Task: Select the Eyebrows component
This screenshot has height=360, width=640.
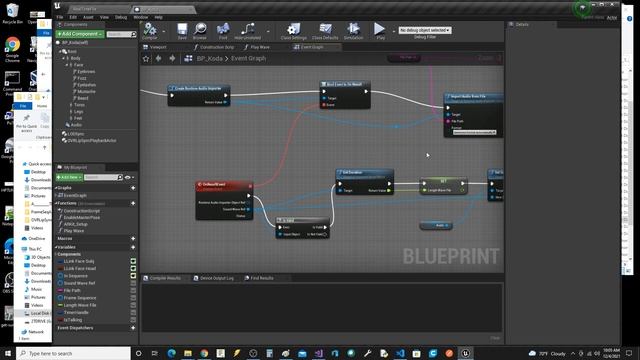Action: (x=86, y=71)
